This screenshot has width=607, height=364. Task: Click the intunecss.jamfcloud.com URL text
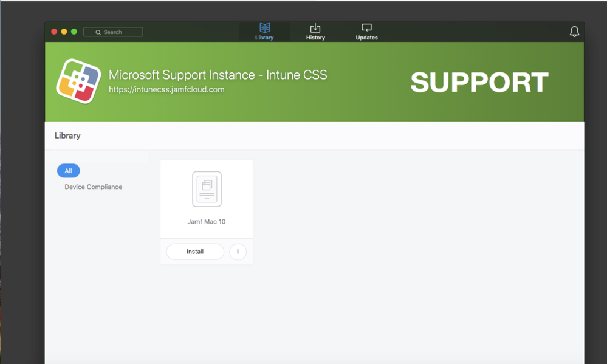(x=166, y=89)
